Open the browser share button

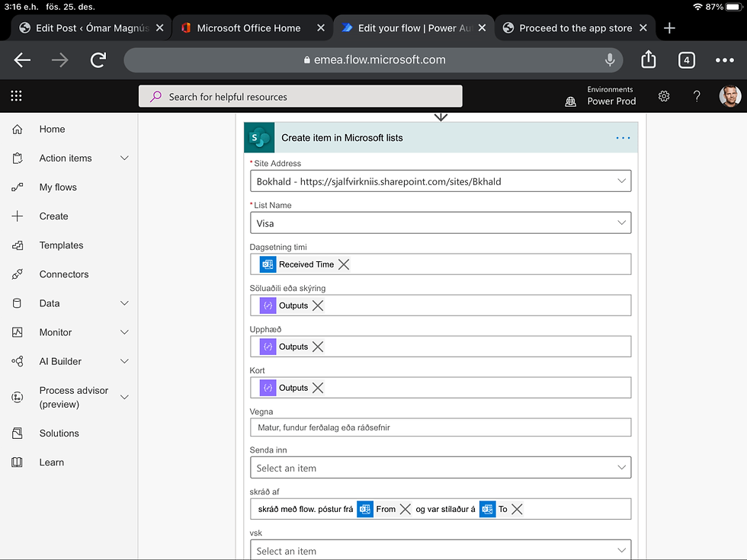click(x=649, y=59)
